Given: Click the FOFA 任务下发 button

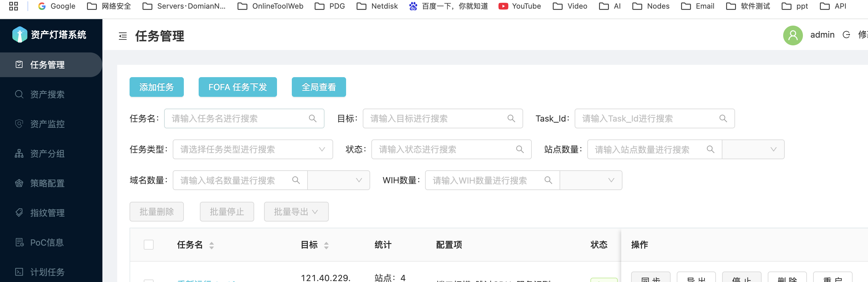Looking at the screenshot, I should [237, 87].
